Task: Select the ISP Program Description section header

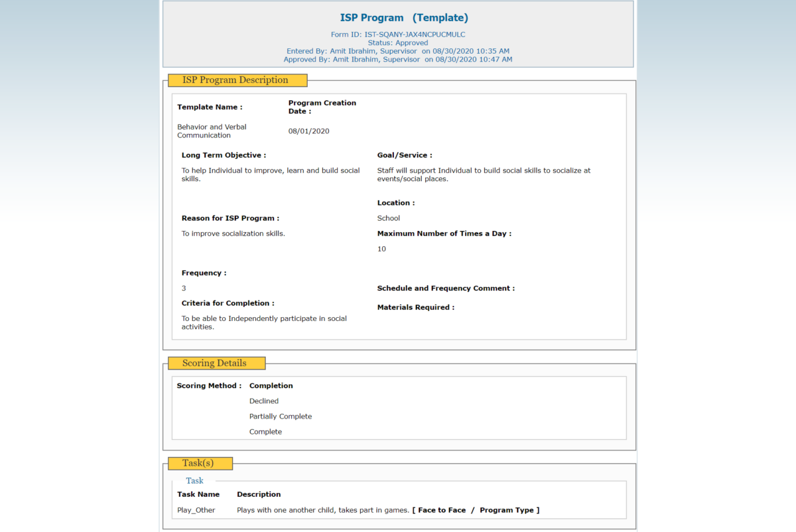Action: pyautogui.click(x=237, y=80)
